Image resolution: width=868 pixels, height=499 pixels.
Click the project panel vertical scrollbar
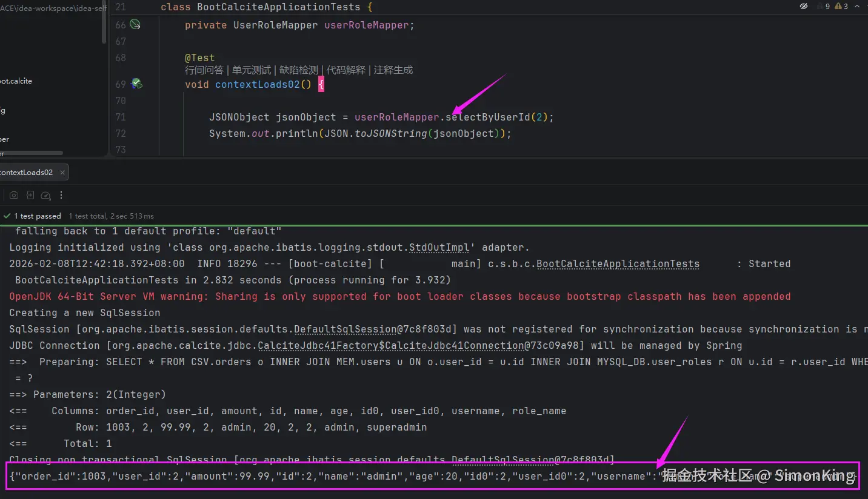(104, 21)
